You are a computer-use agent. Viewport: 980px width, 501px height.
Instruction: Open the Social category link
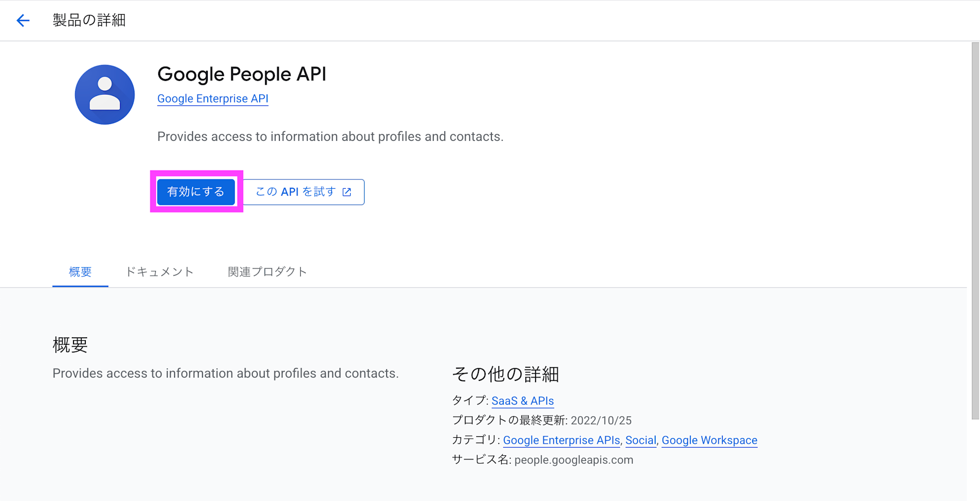pyautogui.click(x=641, y=440)
